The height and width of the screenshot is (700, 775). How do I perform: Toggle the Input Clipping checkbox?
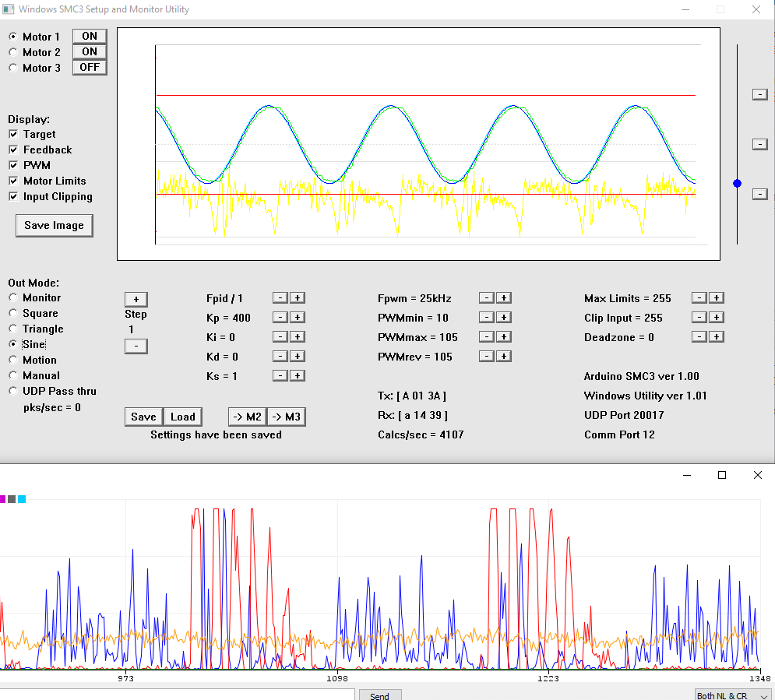coord(13,197)
